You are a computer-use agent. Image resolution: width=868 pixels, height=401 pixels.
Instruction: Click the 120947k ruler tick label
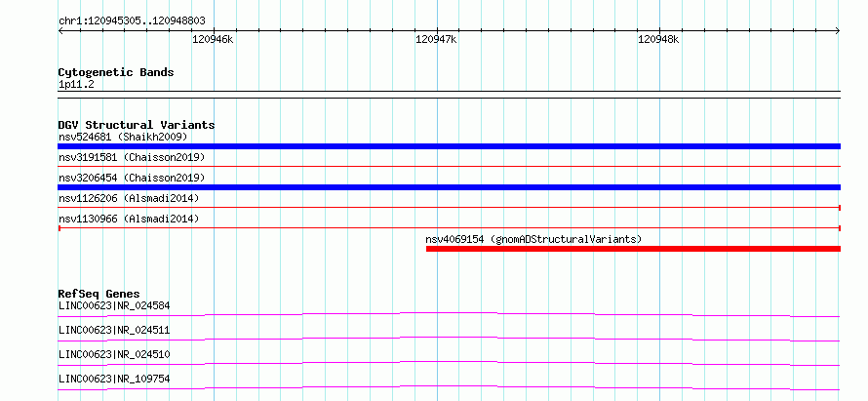pyautogui.click(x=436, y=39)
